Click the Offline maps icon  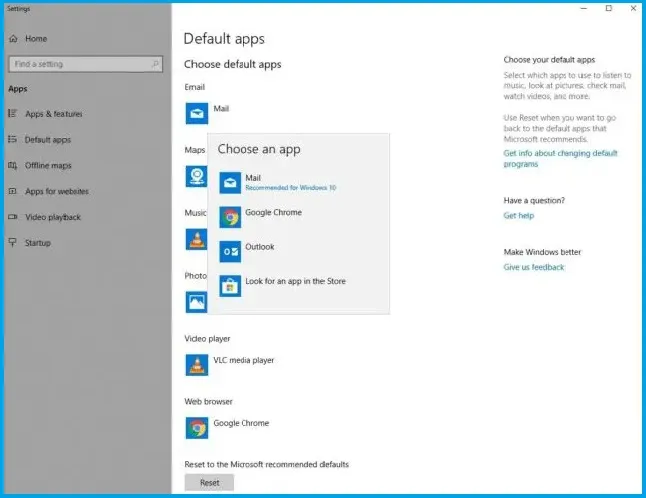(13, 165)
